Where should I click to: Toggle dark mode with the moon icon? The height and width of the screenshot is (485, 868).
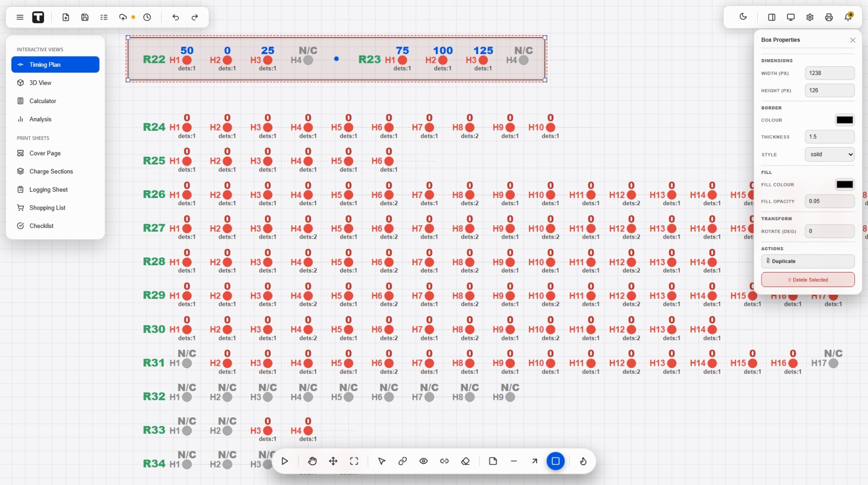click(x=743, y=17)
